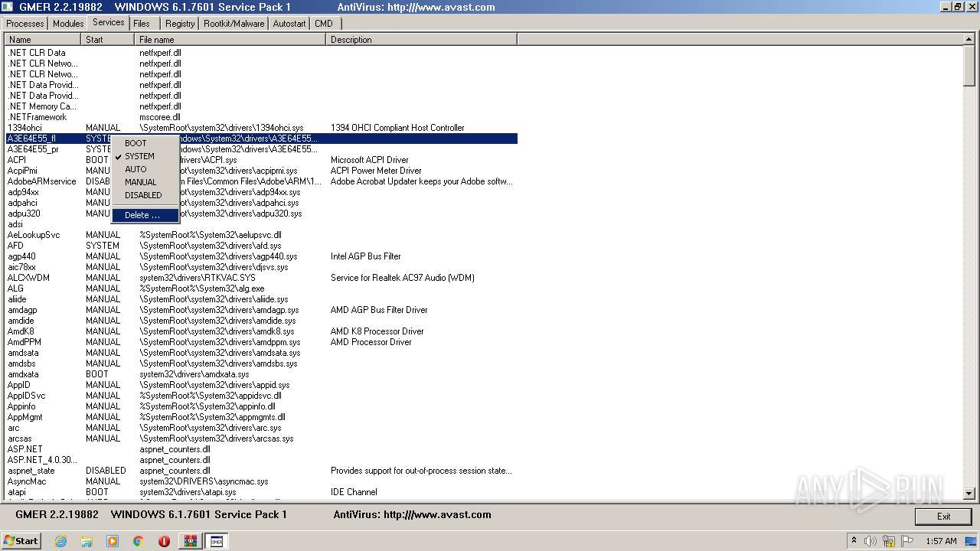The width and height of the screenshot is (980, 551).
Task: Select the adsi service row
Action: [x=262, y=224]
